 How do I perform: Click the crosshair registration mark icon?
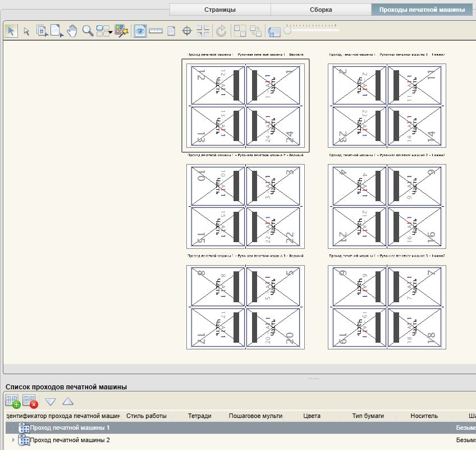pyautogui.click(x=187, y=31)
